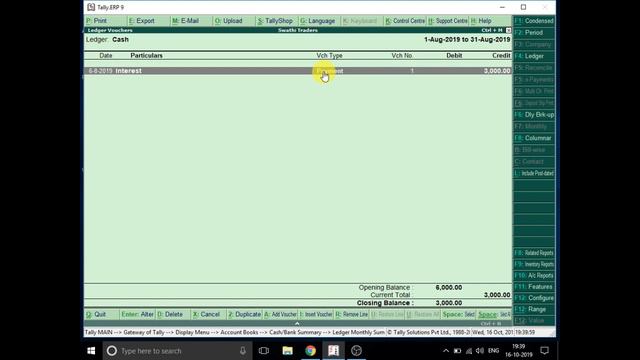The image size is (640, 360).
Task: Click the ENG language indicator
Action: coord(493,351)
